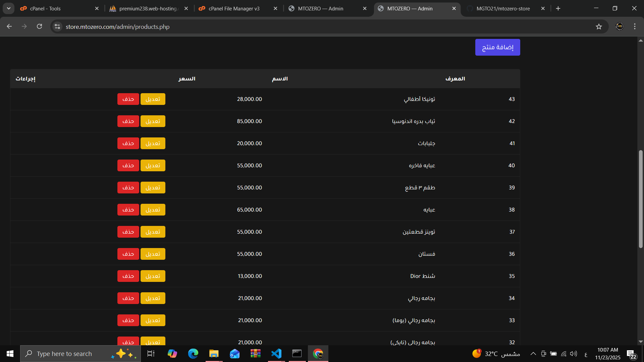644x362 pixels.
Task: Expand the tab search dropdown arrow
Action: 9,8
